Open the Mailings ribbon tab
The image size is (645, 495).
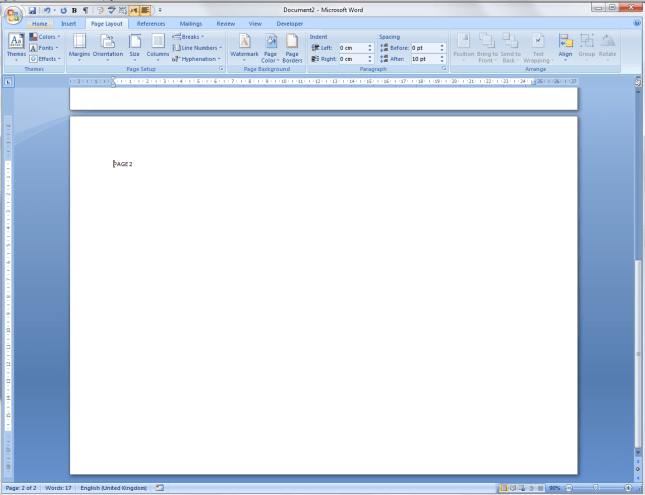click(x=190, y=22)
